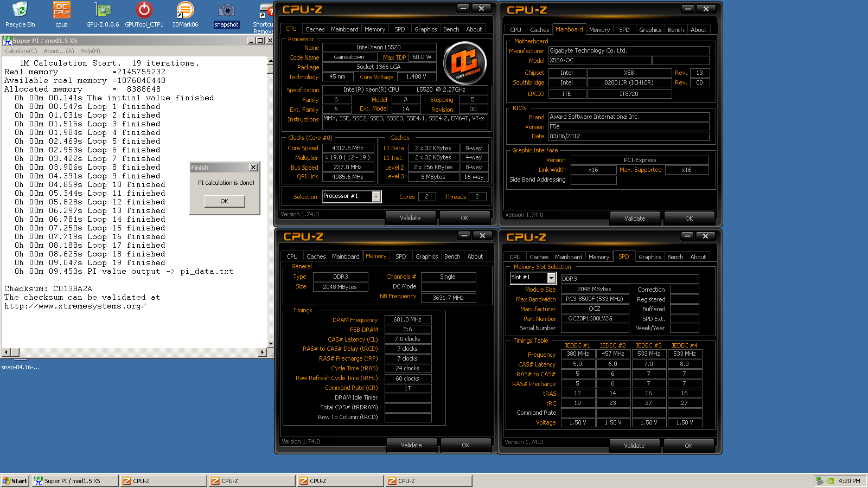Click OK in the SPD window
The height and width of the screenshot is (488, 868).
pos(688,446)
